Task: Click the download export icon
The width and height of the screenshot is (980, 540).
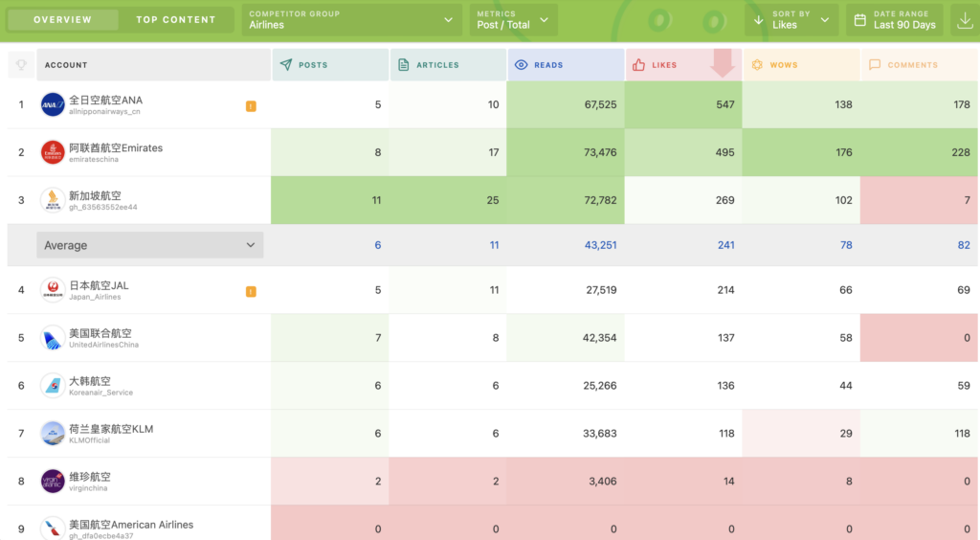Action: [x=965, y=20]
